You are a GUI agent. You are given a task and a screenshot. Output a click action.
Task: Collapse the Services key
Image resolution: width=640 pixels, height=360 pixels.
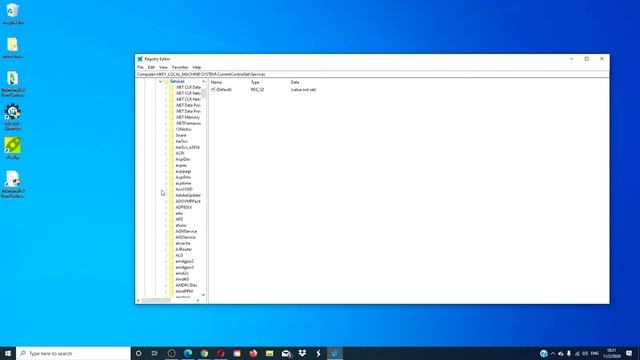pos(160,82)
